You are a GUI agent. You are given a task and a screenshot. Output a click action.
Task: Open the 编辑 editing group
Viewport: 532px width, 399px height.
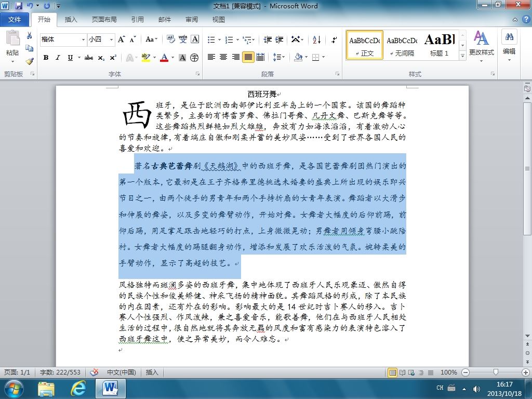(509, 46)
